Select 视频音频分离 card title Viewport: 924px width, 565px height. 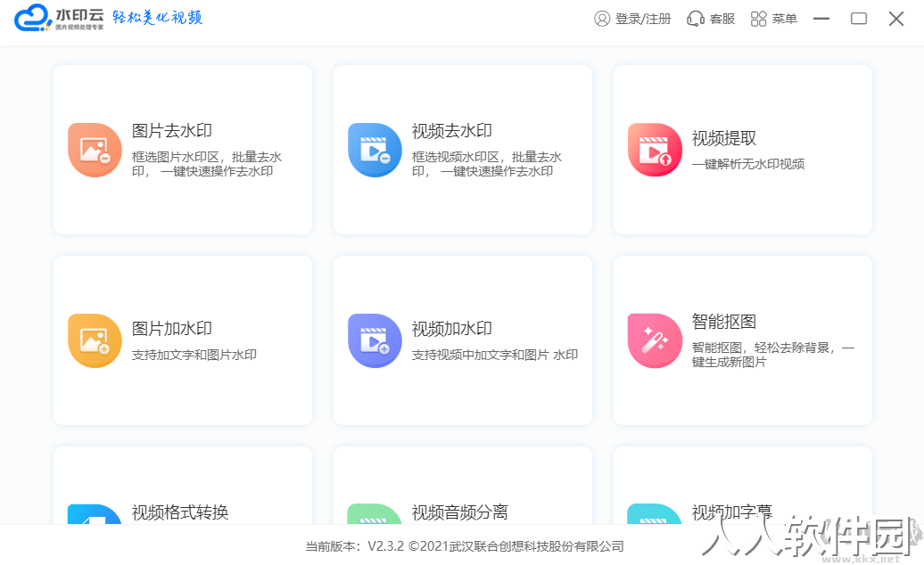[x=459, y=512]
